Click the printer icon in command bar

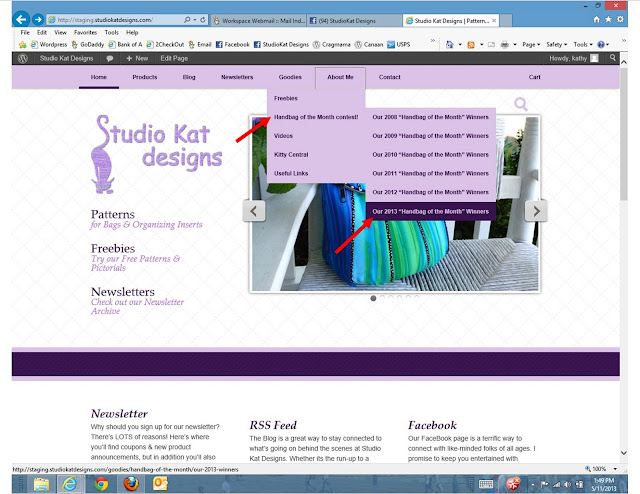click(505, 45)
